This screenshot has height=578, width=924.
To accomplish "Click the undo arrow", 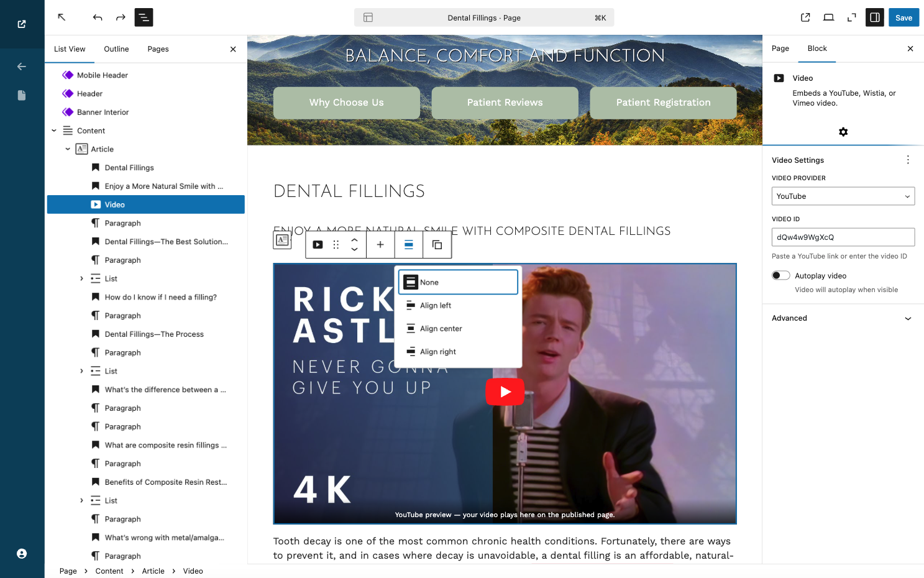I will [x=98, y=17].
